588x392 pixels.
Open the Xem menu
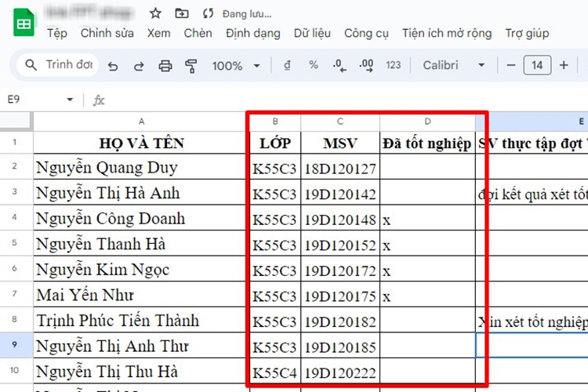point(158,34)
